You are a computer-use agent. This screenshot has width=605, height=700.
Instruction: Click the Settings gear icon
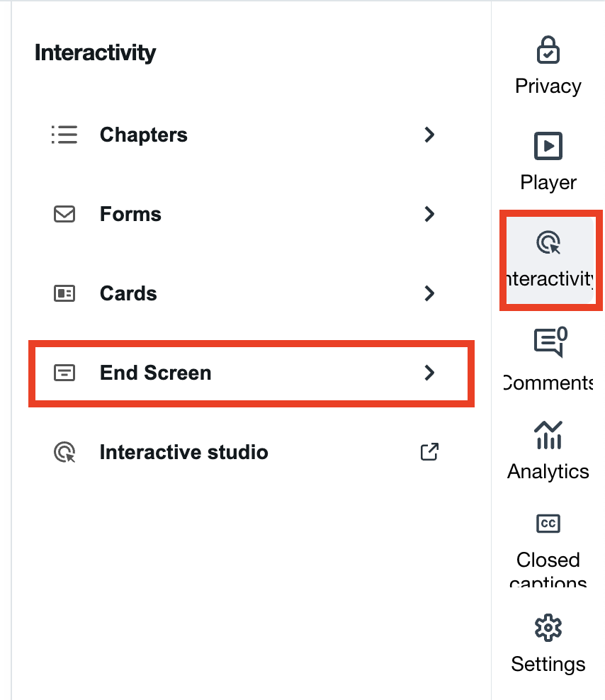(548, 627)
